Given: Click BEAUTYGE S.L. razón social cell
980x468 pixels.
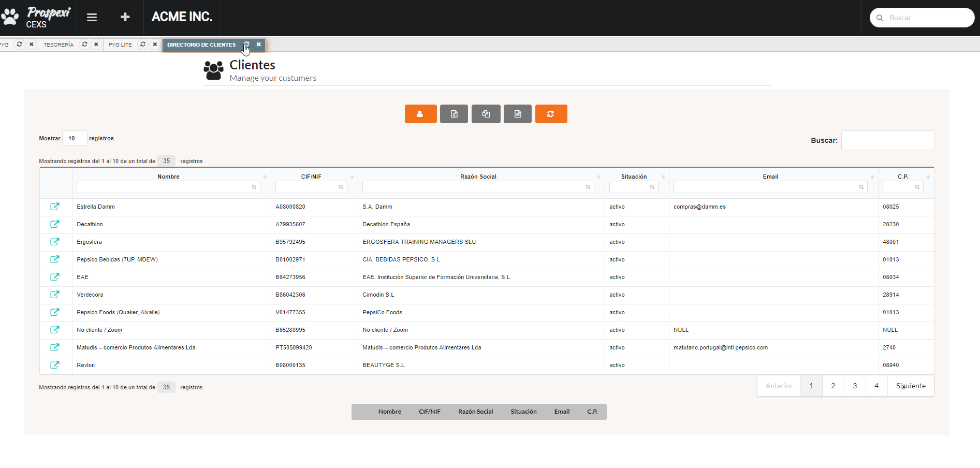Looking at the screenshot, I should pyautogui.click(x=384, y=365).
